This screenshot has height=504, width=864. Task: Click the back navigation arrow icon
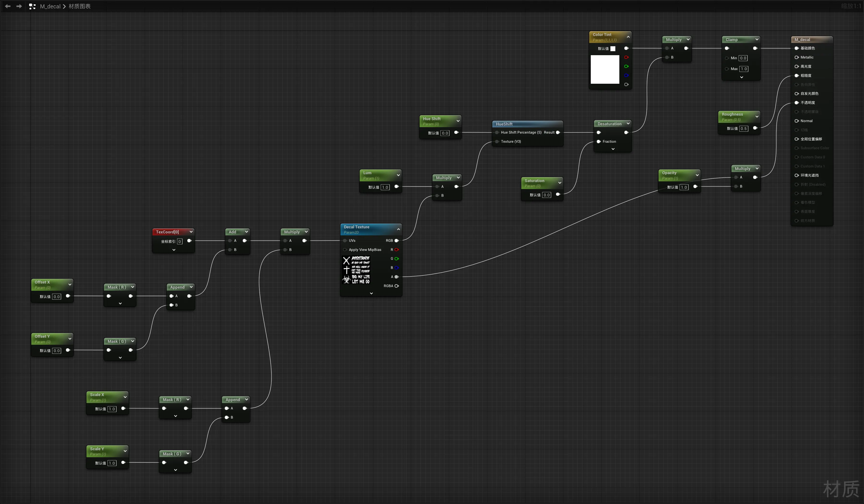pos(7,6)
